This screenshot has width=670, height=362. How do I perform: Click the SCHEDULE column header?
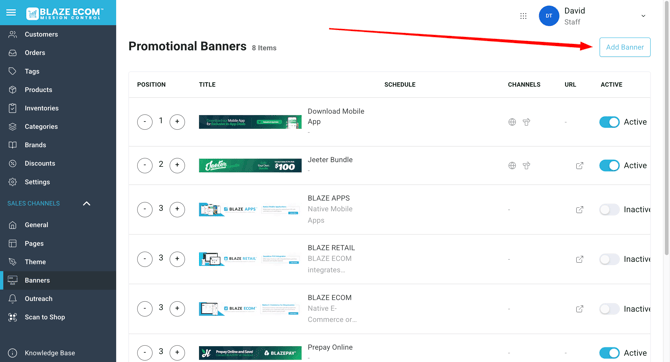[x=400, y=85]
